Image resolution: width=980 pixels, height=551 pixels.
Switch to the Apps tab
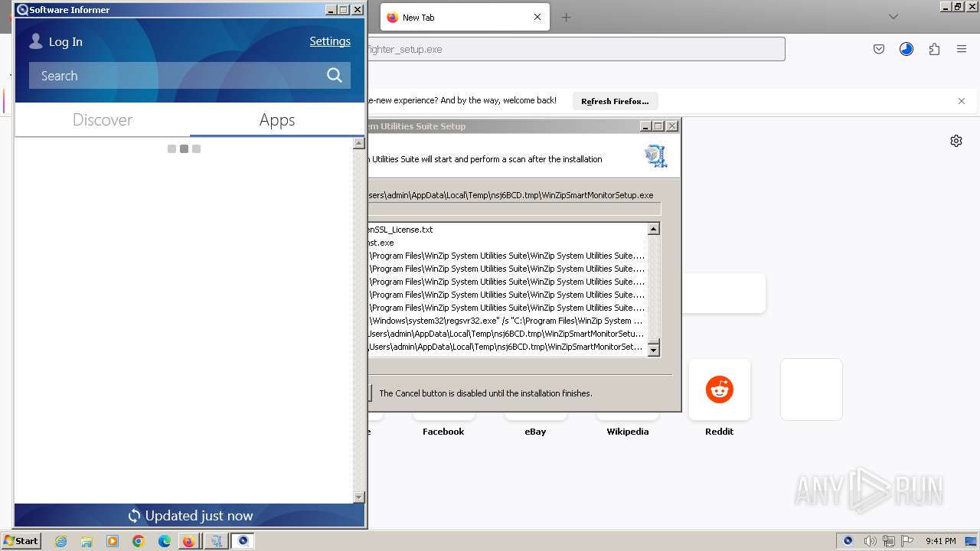[x=277, y=120]
